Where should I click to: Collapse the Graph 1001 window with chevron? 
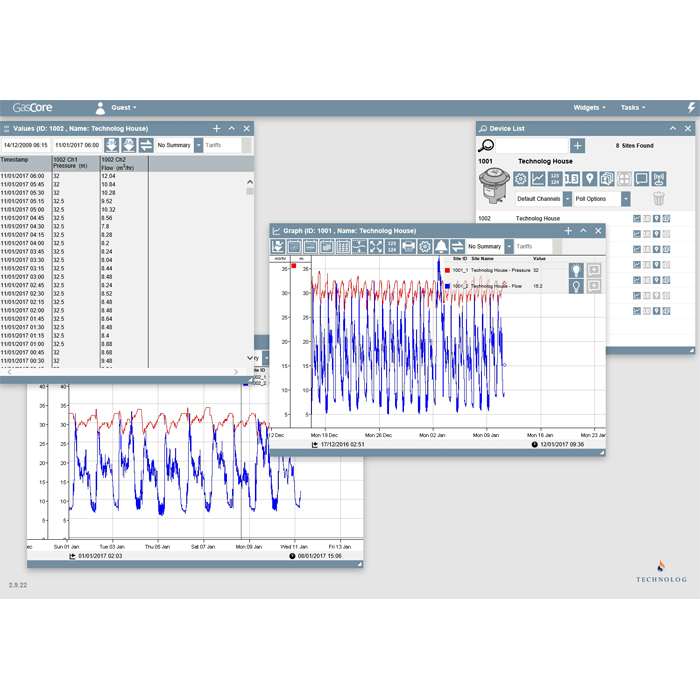(583, 231)
